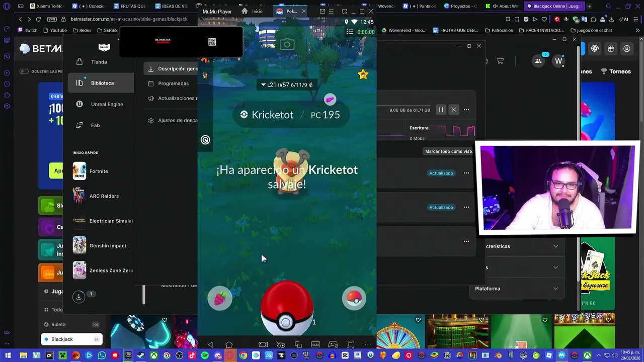Screen dimensions: 644x362
Task: Open the overlay list icon next to 0:00:00
Action: (350, 32)
